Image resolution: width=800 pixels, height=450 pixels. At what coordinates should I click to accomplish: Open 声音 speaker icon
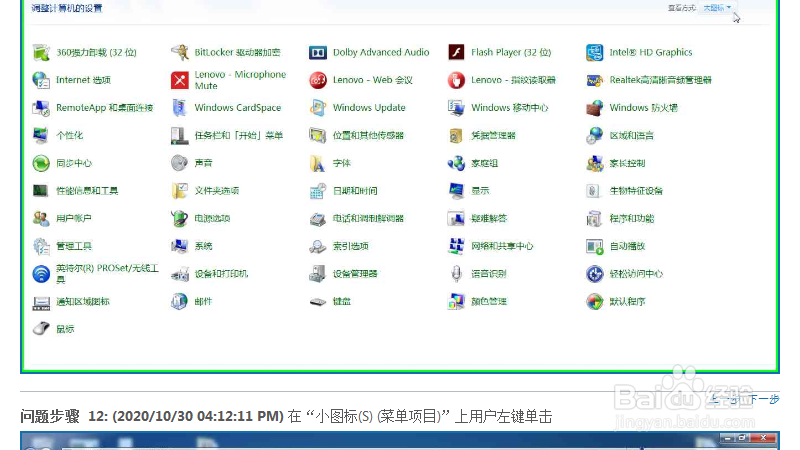tap(180, 163)
